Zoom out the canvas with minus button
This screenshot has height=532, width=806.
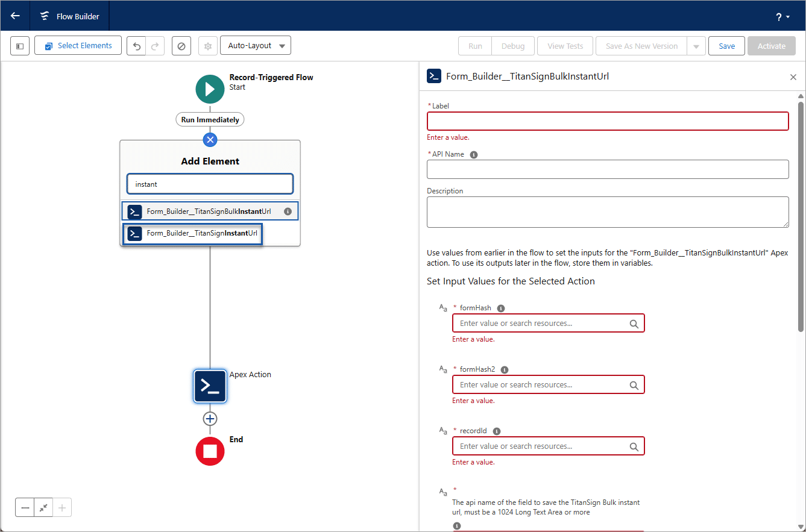25,508
